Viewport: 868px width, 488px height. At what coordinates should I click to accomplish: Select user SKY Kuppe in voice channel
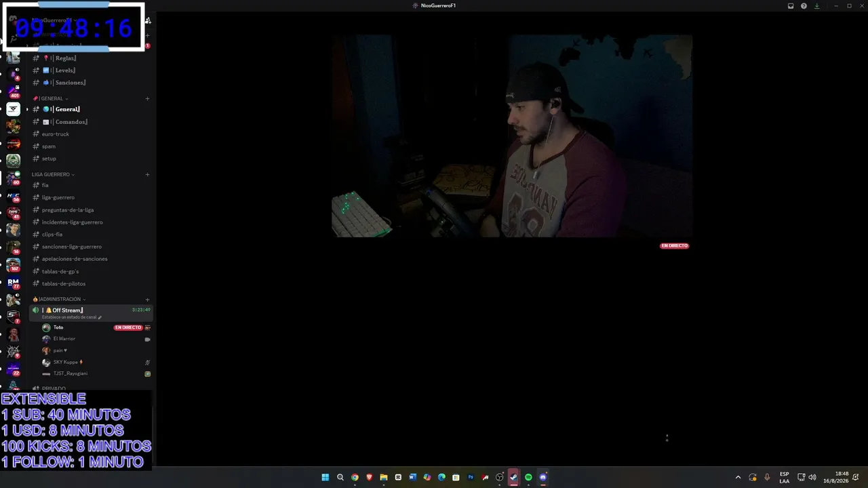point(96,362)
